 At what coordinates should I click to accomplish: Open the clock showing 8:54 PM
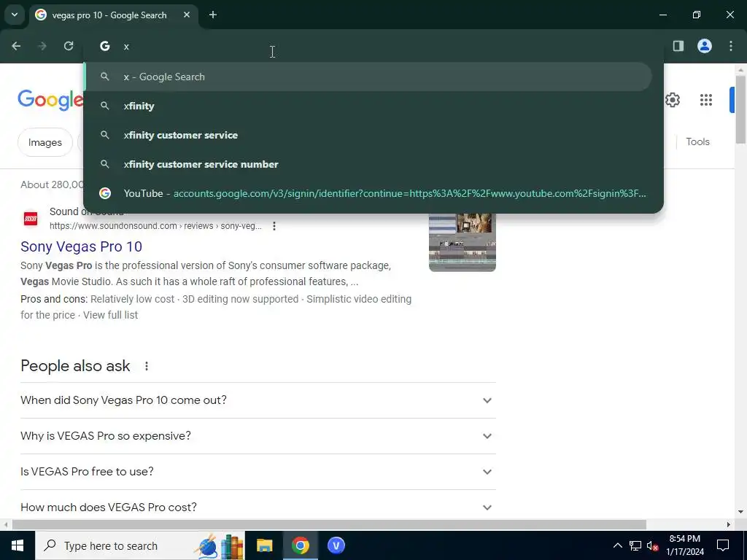[x=685, y=545]
